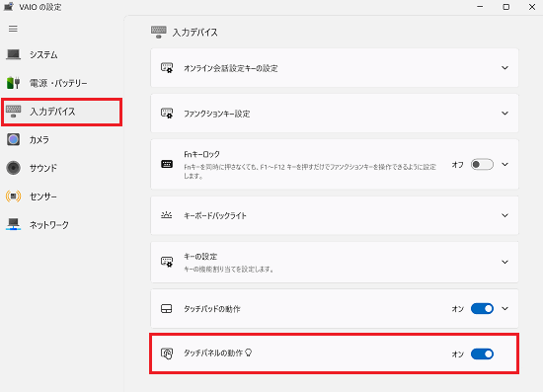Open the ネットワーク section
543x392 pixels.
click(x=61, y=225)
